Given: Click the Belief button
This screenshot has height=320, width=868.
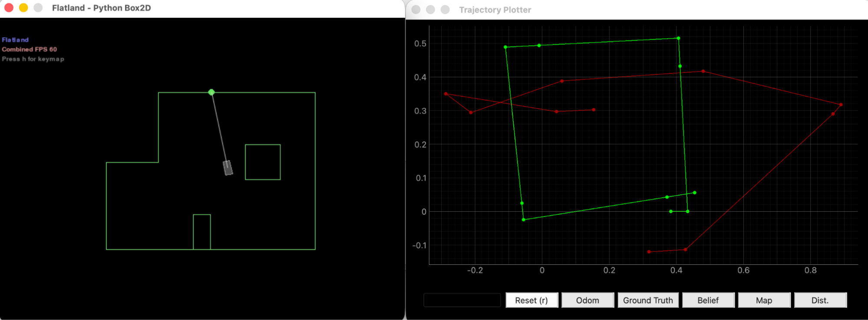Looking at the screenshot, I should [x=708, y=300].
